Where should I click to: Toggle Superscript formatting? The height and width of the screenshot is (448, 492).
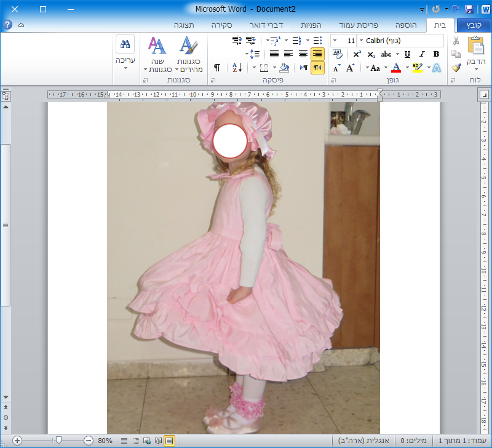(357, 54)
